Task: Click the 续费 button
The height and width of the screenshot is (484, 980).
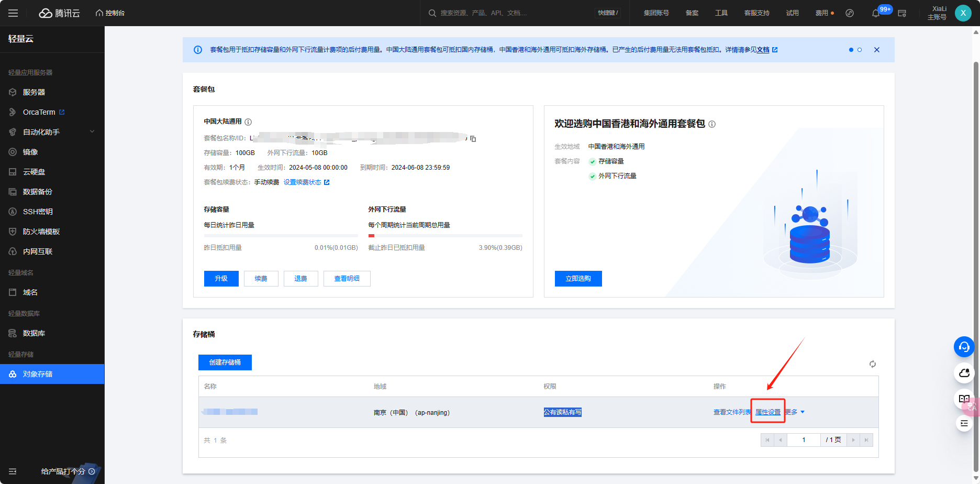Action: click(x=261, y=279)
